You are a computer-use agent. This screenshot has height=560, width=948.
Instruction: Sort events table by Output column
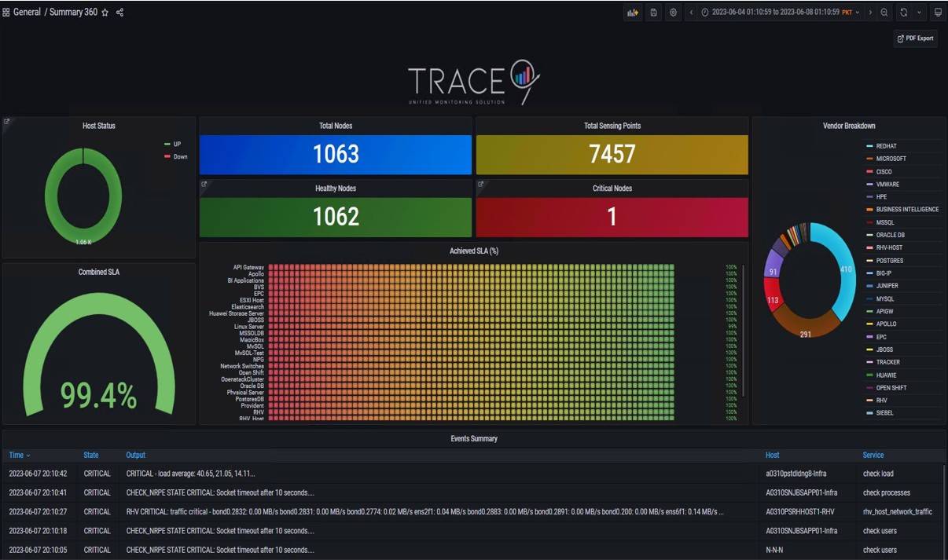[x=135, y=455]
